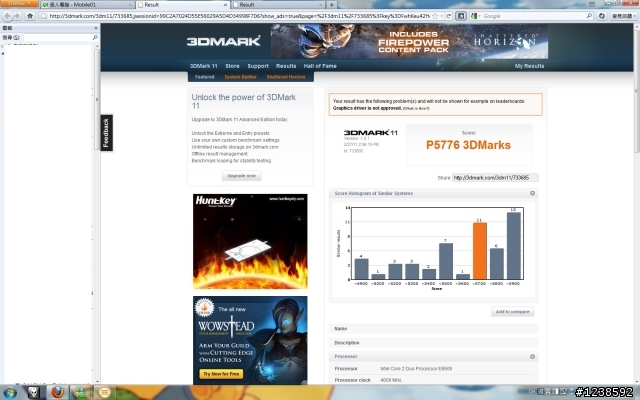Go forward with the browser forward arrow
This screenshot has width=640, height=400.
pos(17,16)
